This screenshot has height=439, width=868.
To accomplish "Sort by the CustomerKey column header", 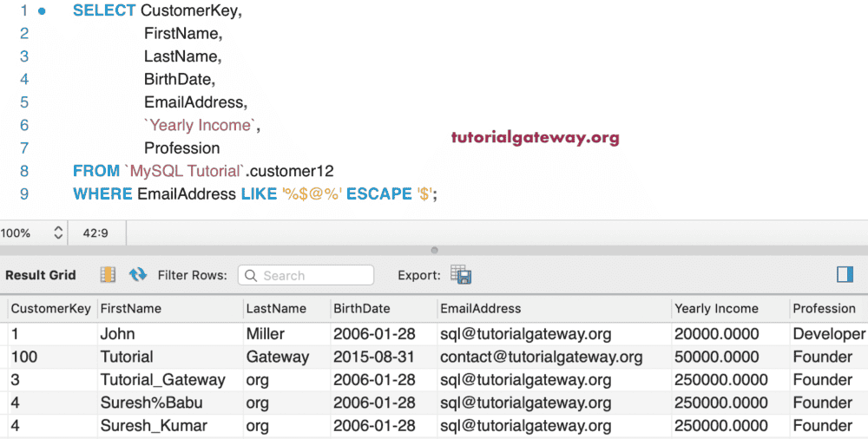I will coord(50,308).
